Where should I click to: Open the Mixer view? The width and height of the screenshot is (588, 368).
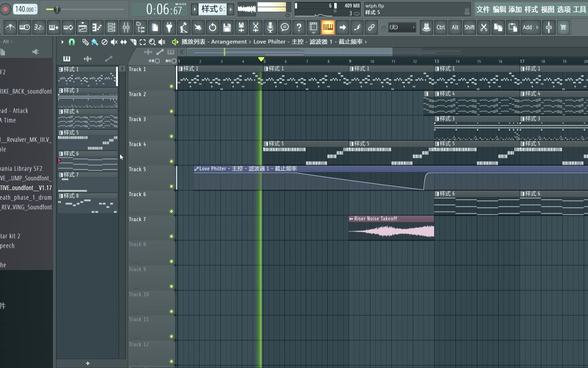click(x=126, y=27)
